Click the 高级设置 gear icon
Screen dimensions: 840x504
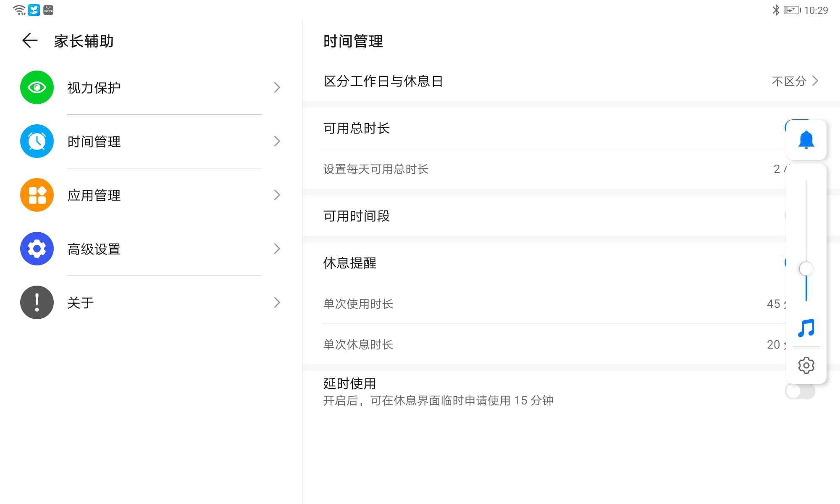(x=37, y=249)
